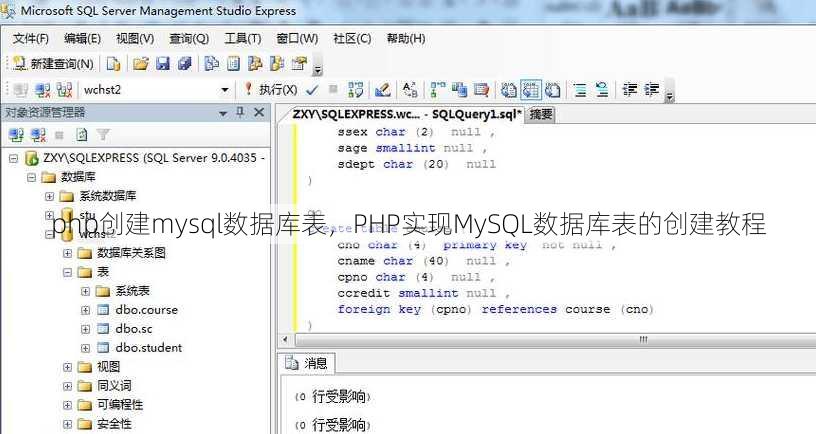Click the open file folder icon
This screenshot has height=434, width=816.
(x=141, y=64)
